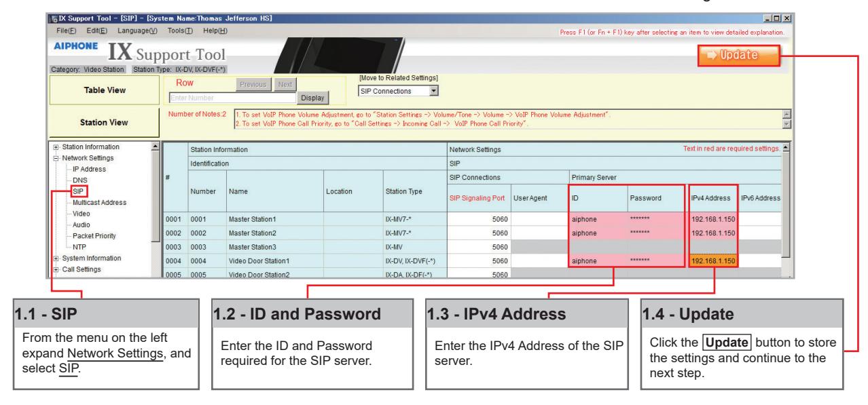Screen dimensions: 868x405
Task: Select Video in the settings tree
Action: (x=81, y=213)
